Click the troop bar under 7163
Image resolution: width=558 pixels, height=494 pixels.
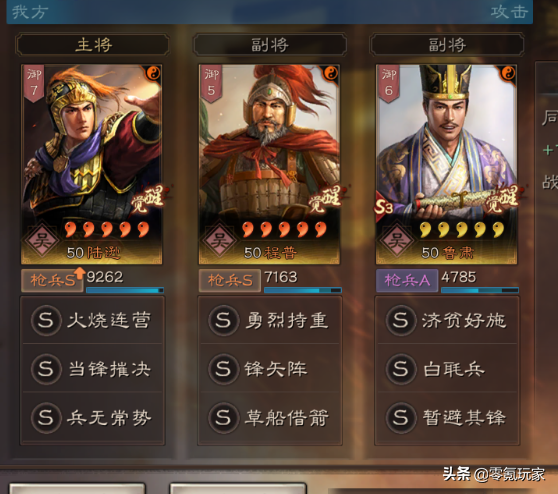coord(302,290)
